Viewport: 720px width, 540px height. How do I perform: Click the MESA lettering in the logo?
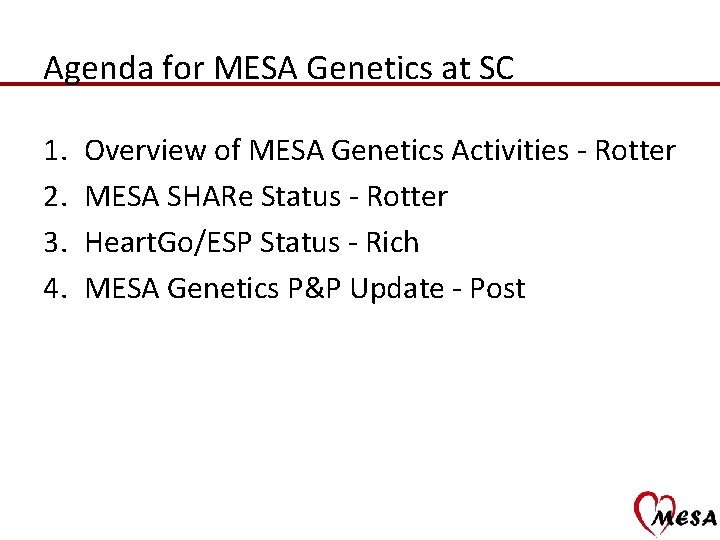[x=686, y=517]
